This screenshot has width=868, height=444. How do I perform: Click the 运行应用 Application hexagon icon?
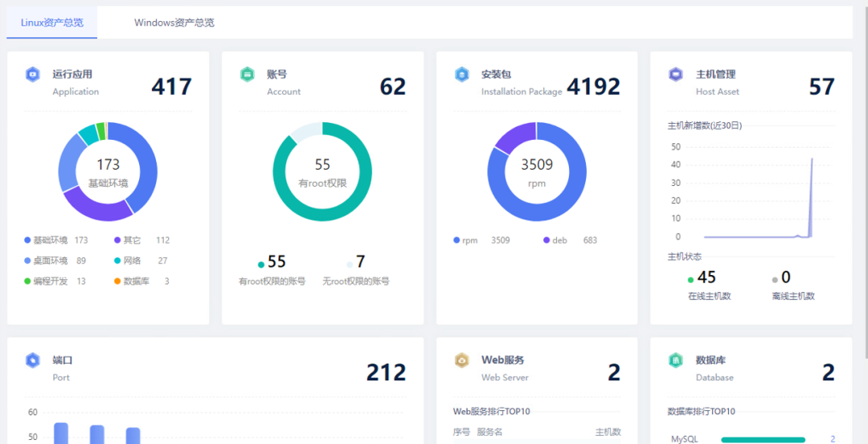tap(32, 75)
